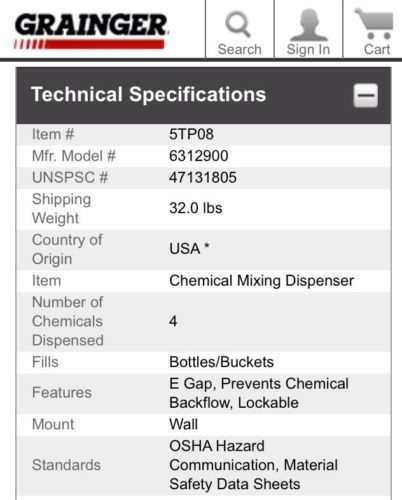Click the Technical Specifications header title
This screenshot has width=402, height=500.
148,94
